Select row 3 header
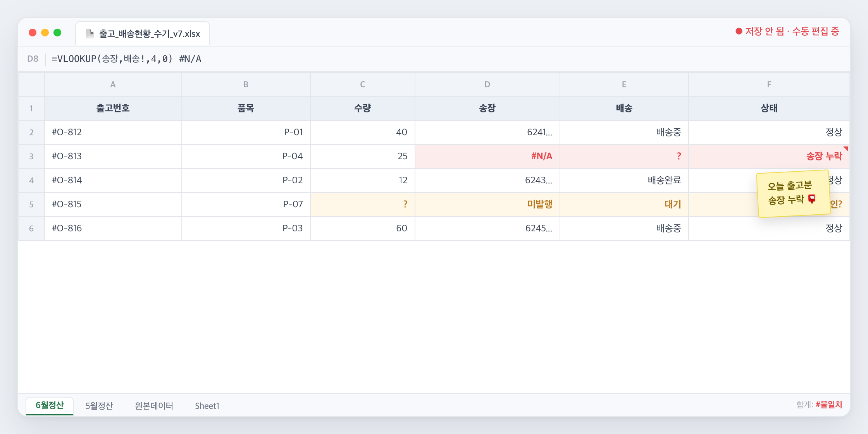 click(31, 157)
